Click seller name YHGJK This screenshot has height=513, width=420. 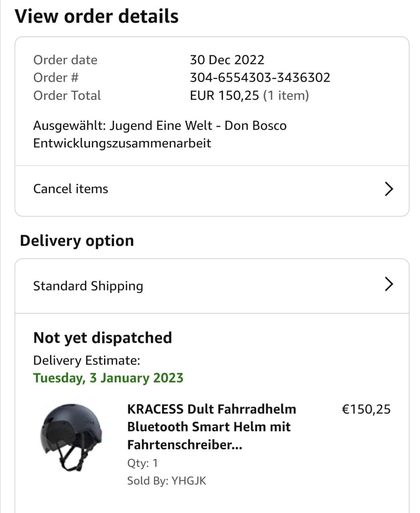188,481
